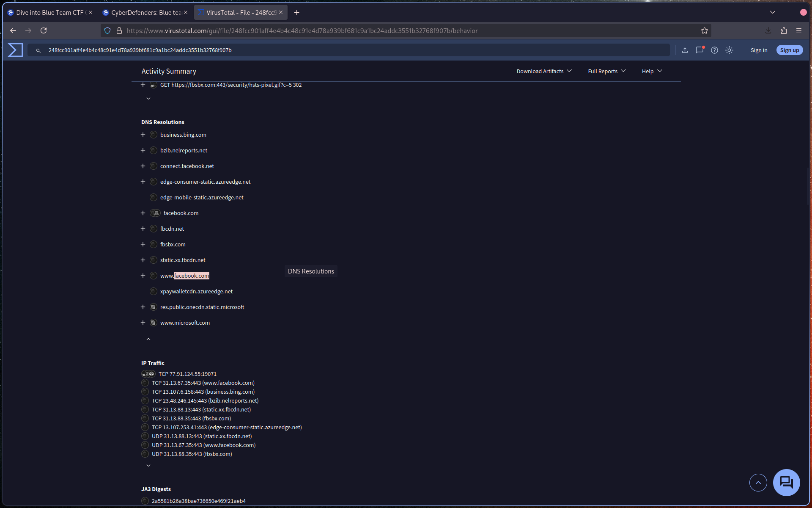Open the Full Reports dropdown
The image size is (812, 508).
tap(606, 71)
